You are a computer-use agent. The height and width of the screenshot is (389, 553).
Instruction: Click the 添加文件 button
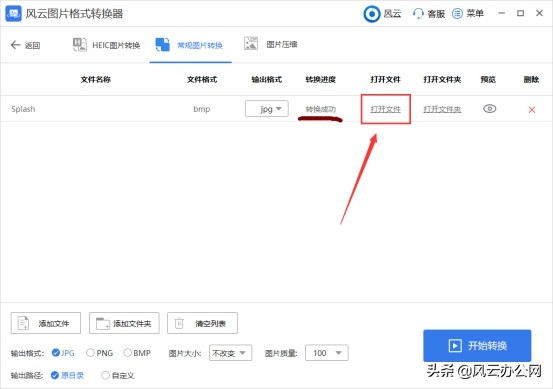pos(46,323)
